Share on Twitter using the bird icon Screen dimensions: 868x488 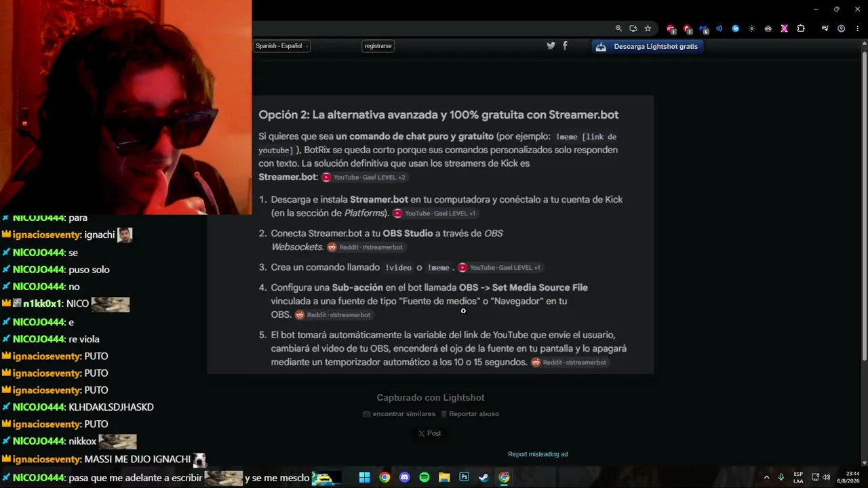pyautogui.click(x=551, y=45)
